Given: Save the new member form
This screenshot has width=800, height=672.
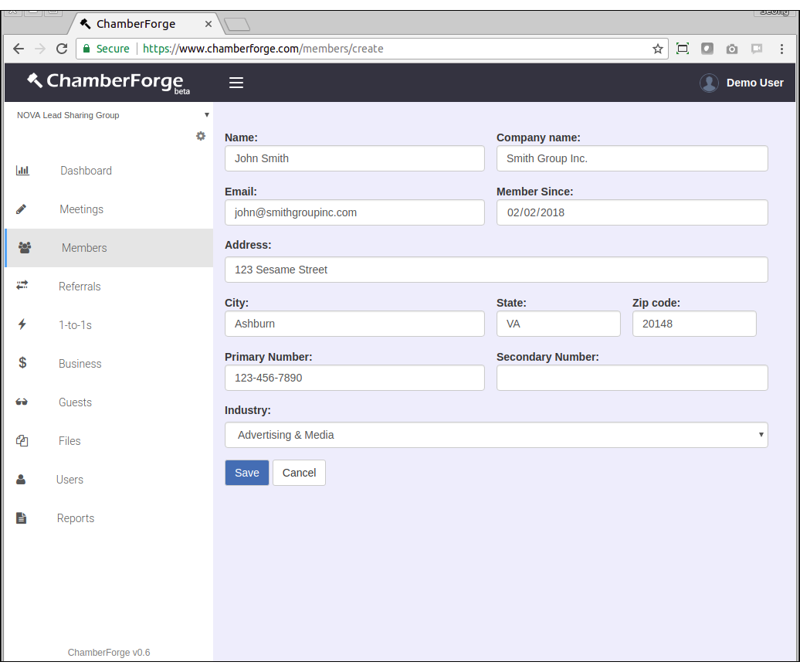Looking at the screenshot, I should [x=246, y=473].
